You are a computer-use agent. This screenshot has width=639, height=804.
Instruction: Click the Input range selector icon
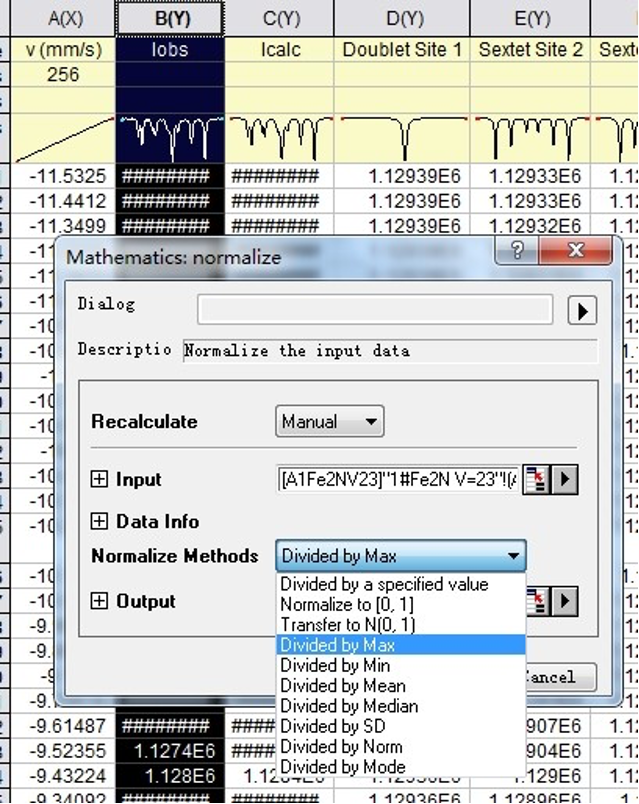coord(537,480)
